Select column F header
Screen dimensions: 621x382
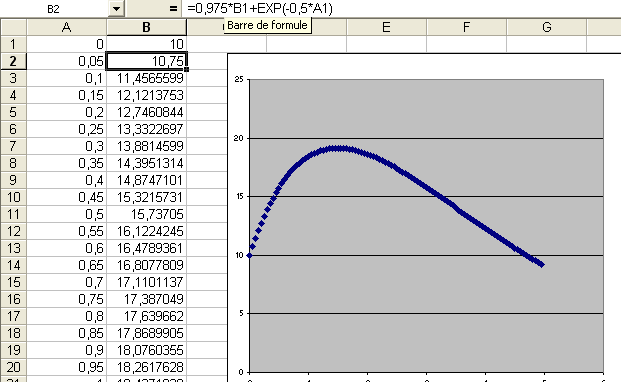(467, 27)
